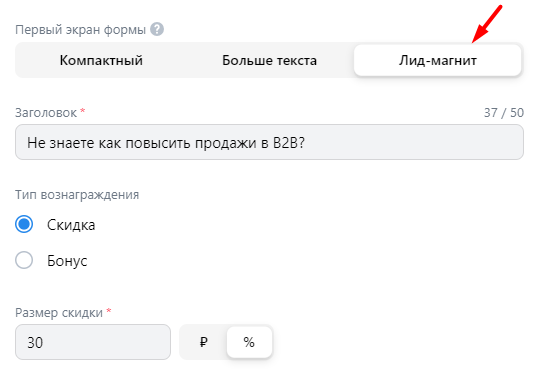Click the Заголовок field label
Screen dimensions: 540x371
click(x=46, y=113)
